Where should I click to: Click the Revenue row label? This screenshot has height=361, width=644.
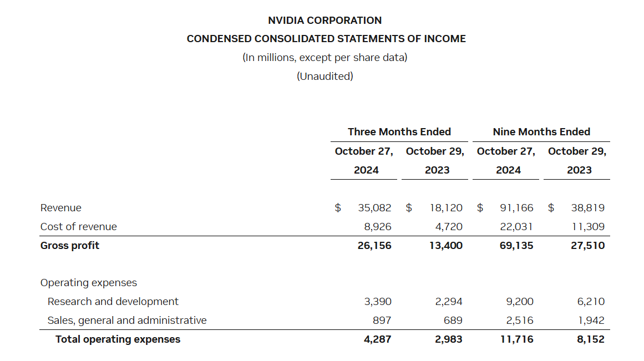click(61, 208)
